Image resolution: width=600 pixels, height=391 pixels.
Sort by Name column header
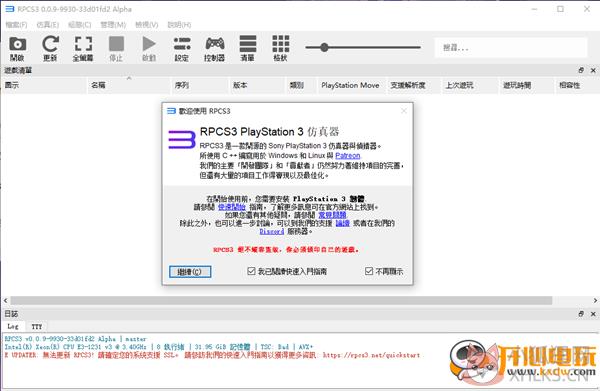coord(129,85)
